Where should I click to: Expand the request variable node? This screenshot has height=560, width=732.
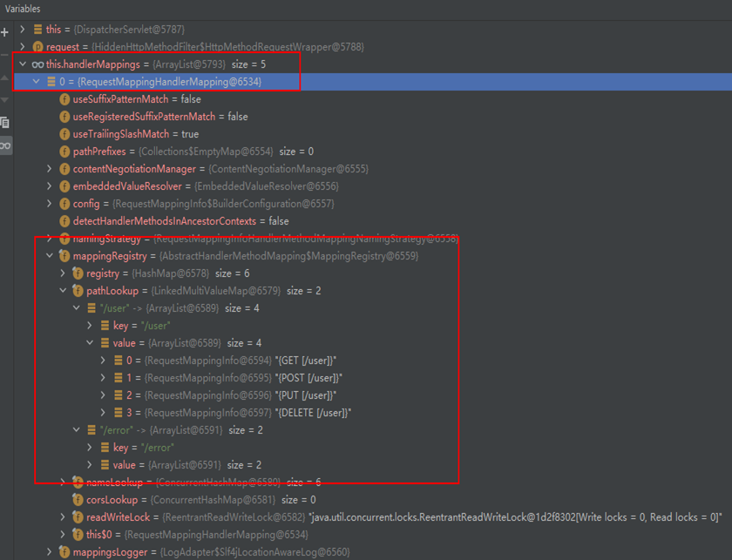(23, 47)
